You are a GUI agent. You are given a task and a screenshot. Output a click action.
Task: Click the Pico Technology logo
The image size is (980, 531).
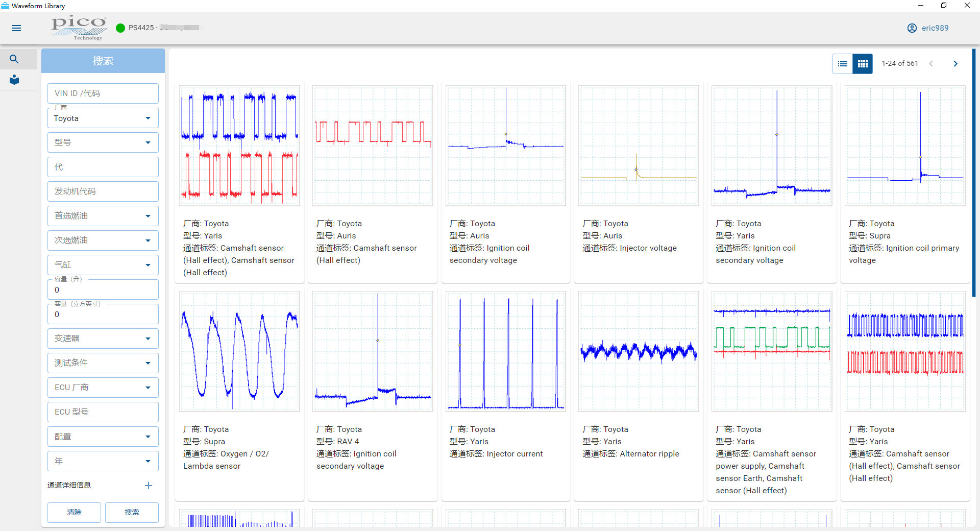79,28
